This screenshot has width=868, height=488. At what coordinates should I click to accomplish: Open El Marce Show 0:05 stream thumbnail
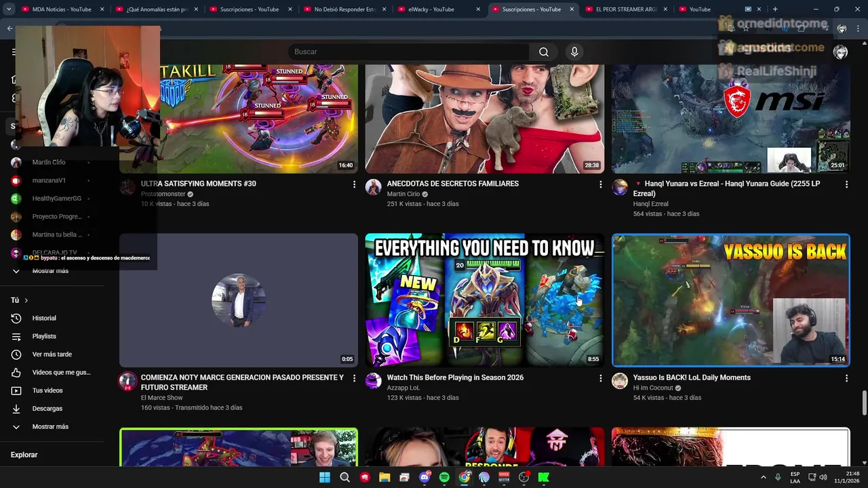coord(238,300)
